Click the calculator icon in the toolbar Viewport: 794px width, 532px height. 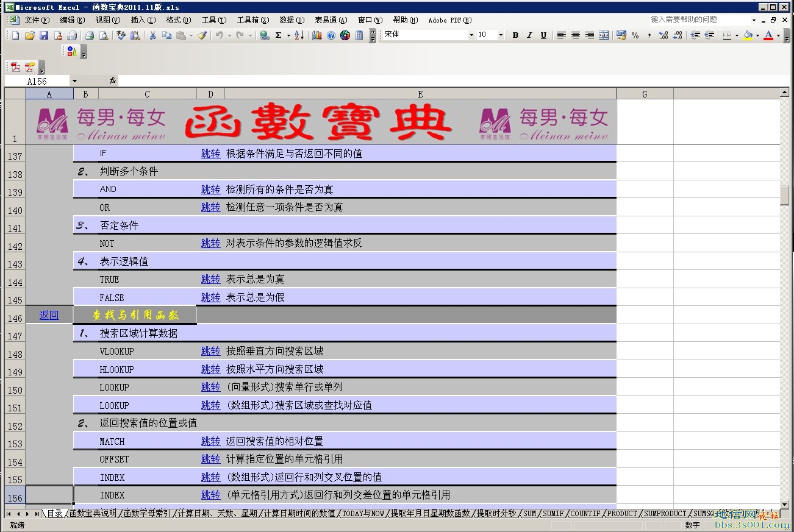(x=359, y=35)
